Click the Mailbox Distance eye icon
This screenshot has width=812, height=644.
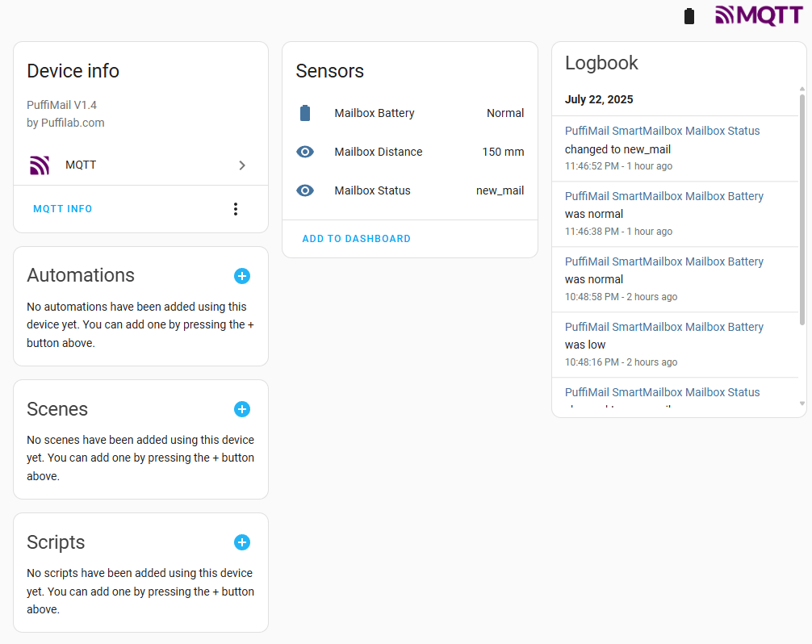point(305,152)
